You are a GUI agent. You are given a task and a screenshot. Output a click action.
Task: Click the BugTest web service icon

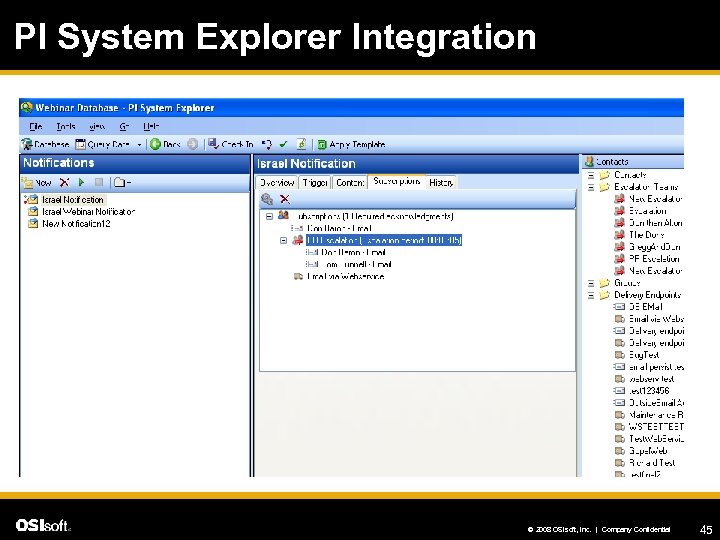pyautogui.click(x=619, y=355)
